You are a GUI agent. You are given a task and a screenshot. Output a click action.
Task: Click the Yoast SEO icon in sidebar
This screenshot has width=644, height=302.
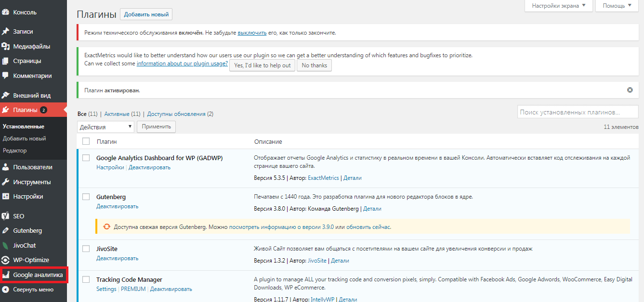pos(6,216)
